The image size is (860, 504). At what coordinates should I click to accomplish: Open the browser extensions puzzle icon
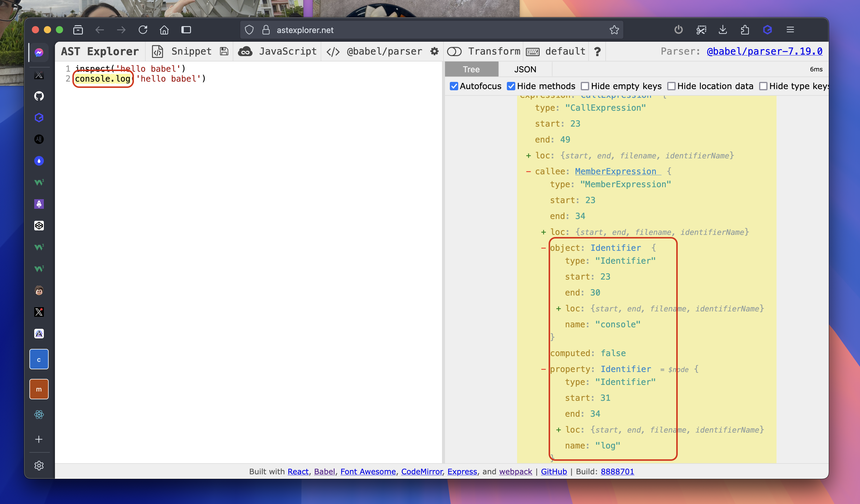(745, 30)
